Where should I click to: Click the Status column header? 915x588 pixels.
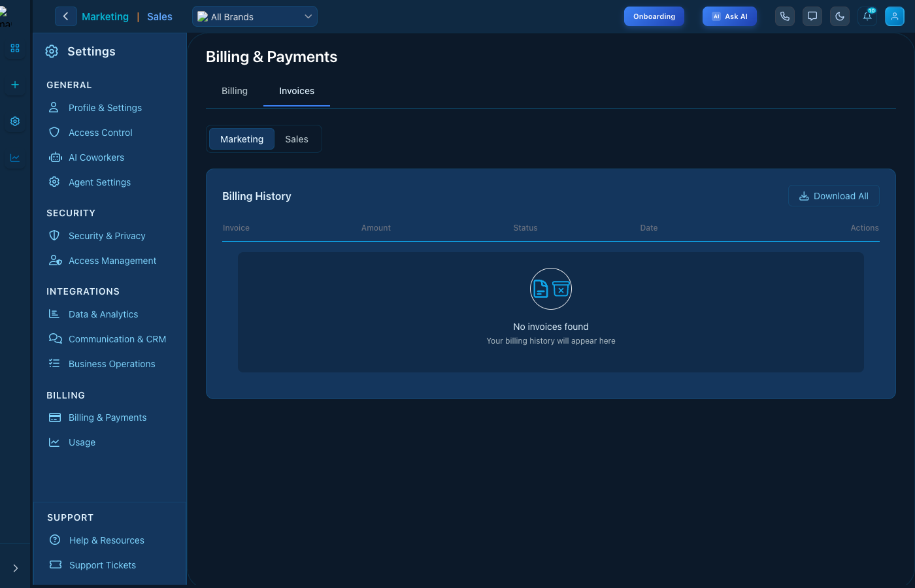[x=525, y=228]
